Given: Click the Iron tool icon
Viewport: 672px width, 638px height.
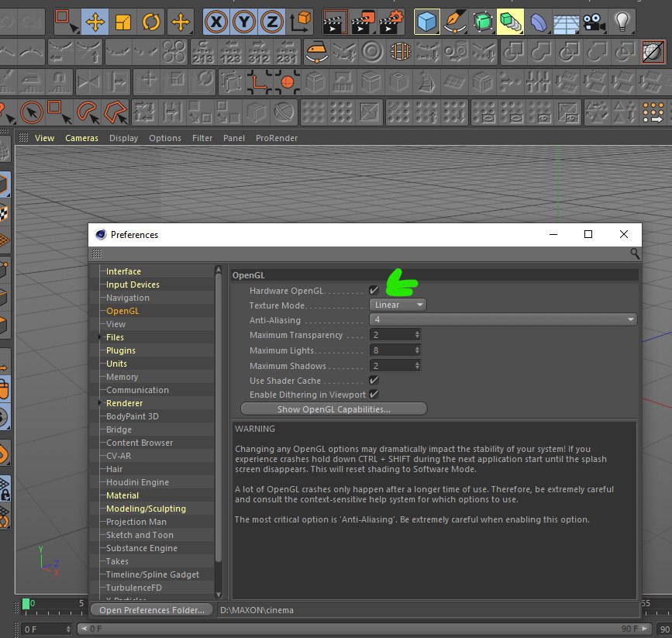Looking at the screenshot, I should coord(317,52).
